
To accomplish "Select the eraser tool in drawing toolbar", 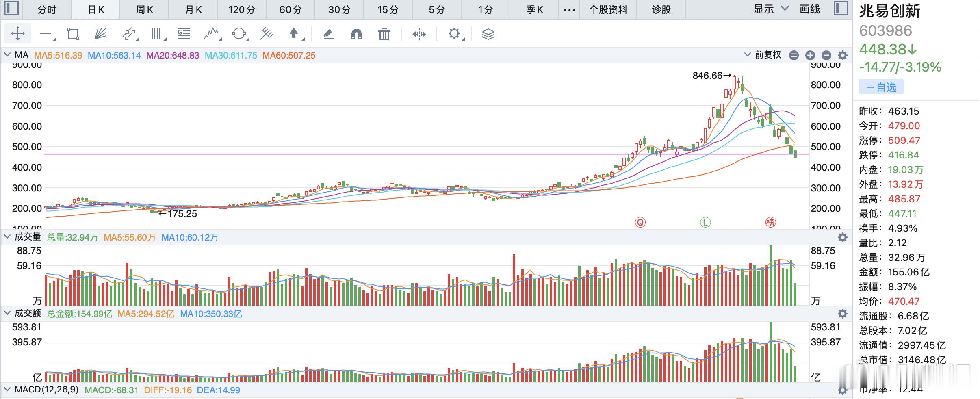I will click(328, 34).
